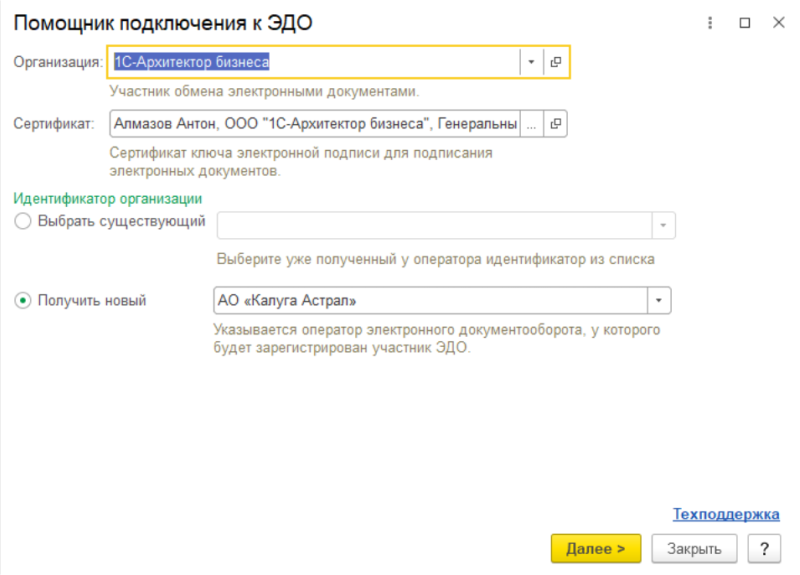Click the АО «Калуга Астрал» operator field
800x575 pixels.
[431, 301]
